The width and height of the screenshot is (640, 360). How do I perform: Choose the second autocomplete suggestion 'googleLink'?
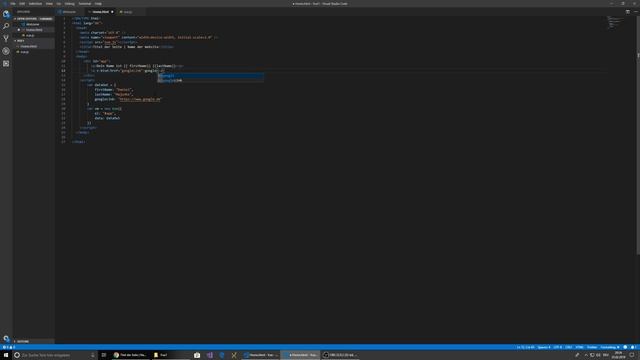211,80
